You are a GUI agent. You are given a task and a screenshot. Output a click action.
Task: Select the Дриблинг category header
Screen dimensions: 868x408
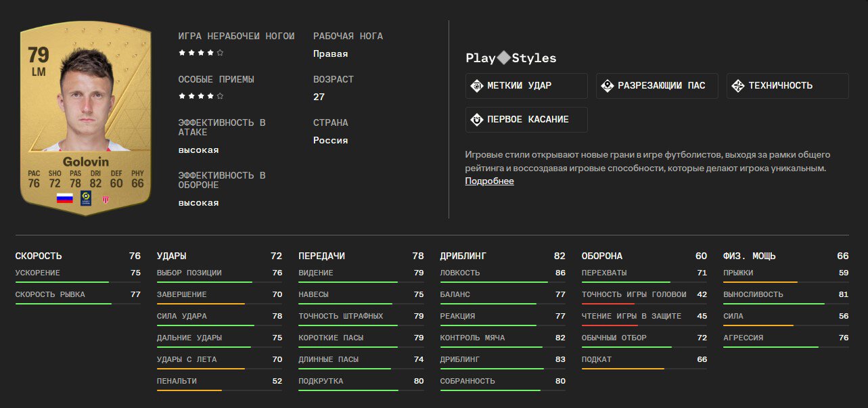(463, 256)
